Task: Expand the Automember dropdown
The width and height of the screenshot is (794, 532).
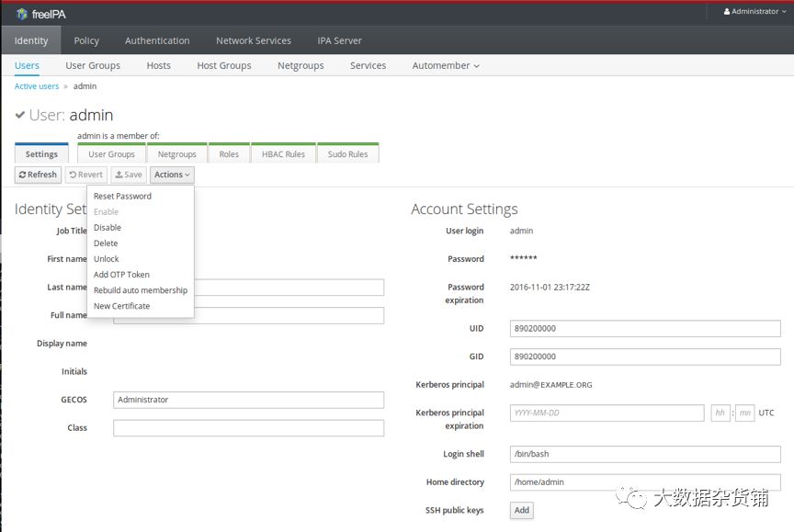Action: point(445,66)
